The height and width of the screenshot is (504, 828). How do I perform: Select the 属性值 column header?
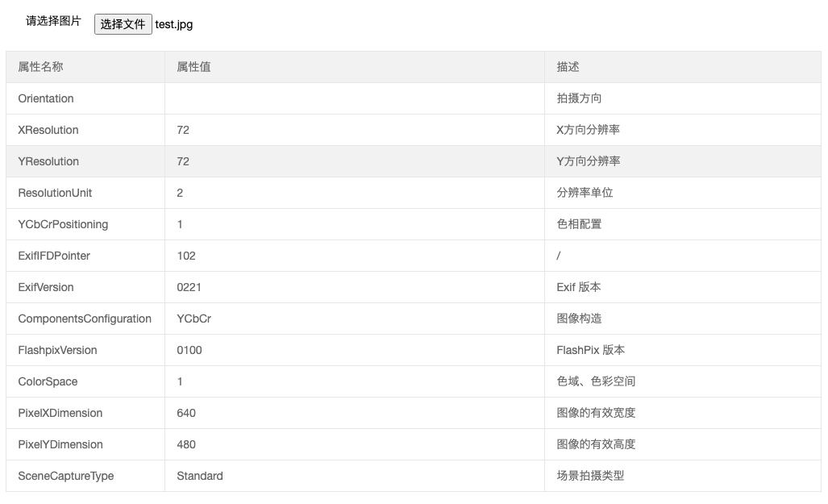point(193,67)
